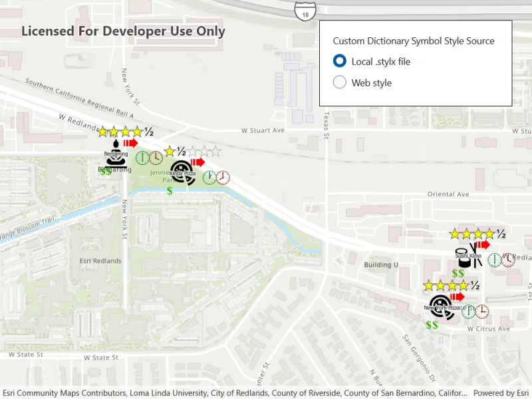
Task: Click the Building U map label
Action: pos(381,265)
